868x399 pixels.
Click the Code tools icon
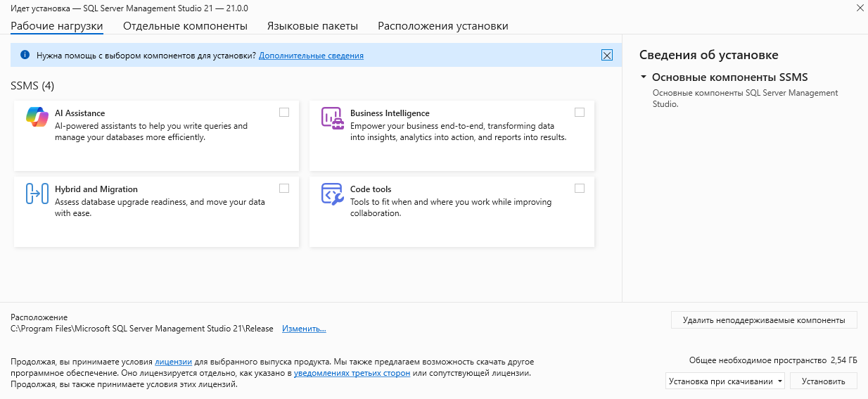(x=332, y=194)
